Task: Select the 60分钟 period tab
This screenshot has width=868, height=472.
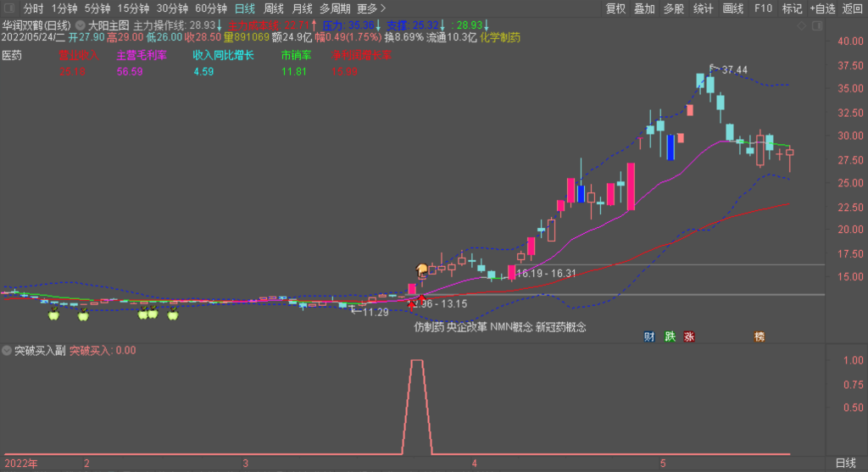Action: click(210, 8)
